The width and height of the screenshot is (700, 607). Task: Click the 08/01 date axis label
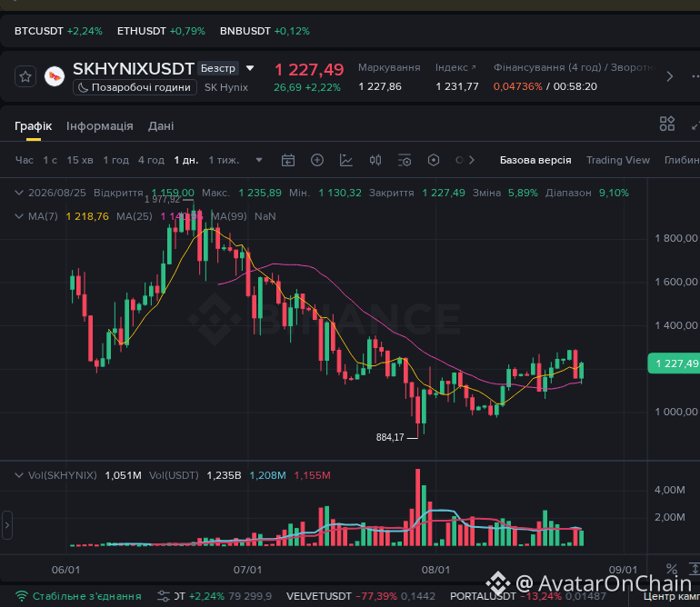tap(435, 570)
